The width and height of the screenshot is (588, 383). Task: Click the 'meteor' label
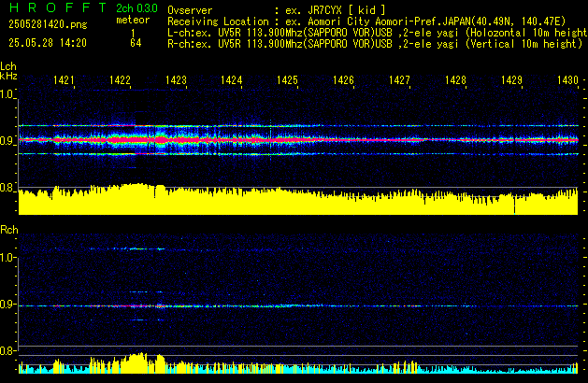click(133, 20)
